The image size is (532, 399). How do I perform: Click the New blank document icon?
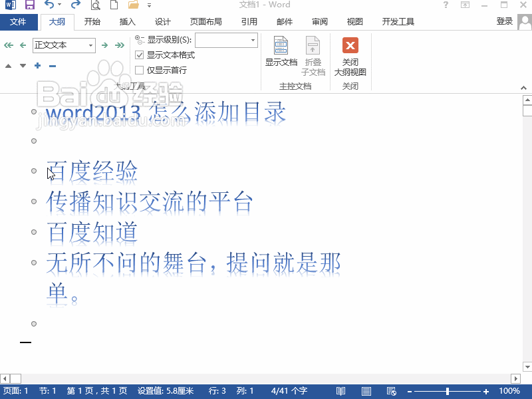click(x=114, y=5)
